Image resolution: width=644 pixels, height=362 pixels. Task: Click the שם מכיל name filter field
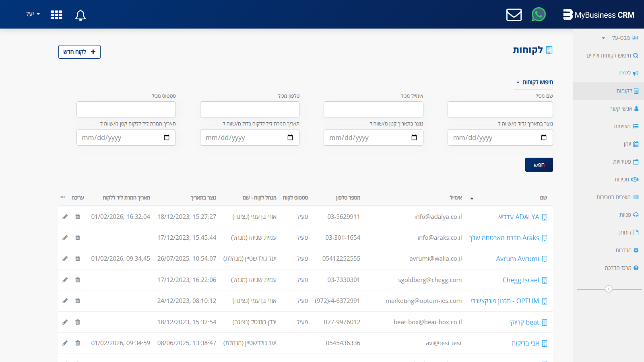click(x=500, y=109)
